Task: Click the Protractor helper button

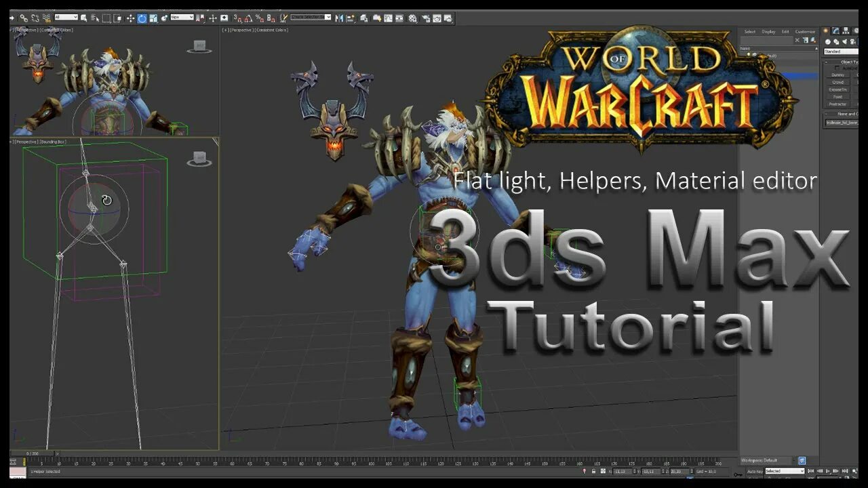Action: point(837,104)
